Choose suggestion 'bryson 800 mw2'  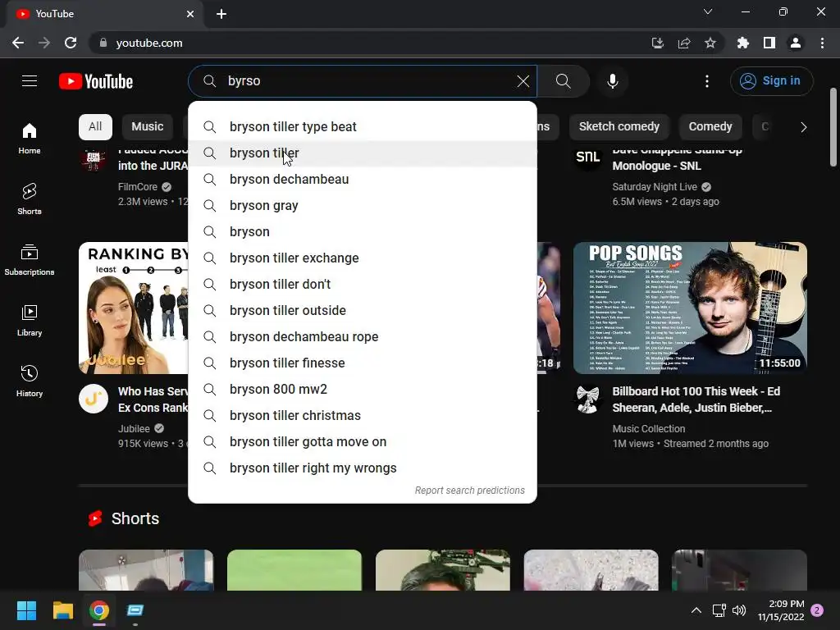(x=363, y=390)
